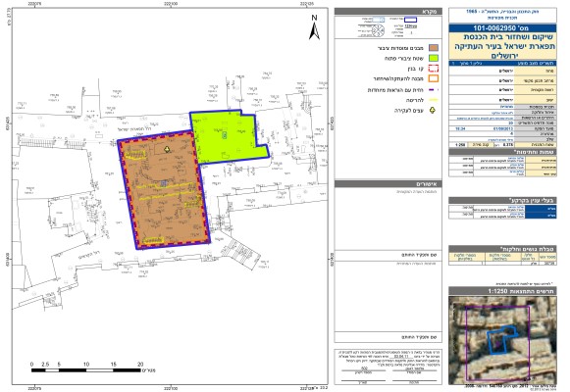Click the tree-for-removal legend icon
The image size is (570, 392).
click(433, 110)
